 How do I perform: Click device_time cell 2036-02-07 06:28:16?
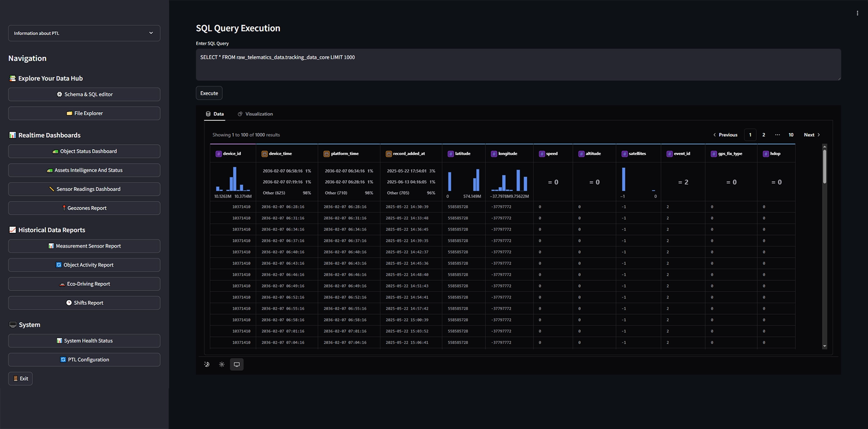coord(283,207)
